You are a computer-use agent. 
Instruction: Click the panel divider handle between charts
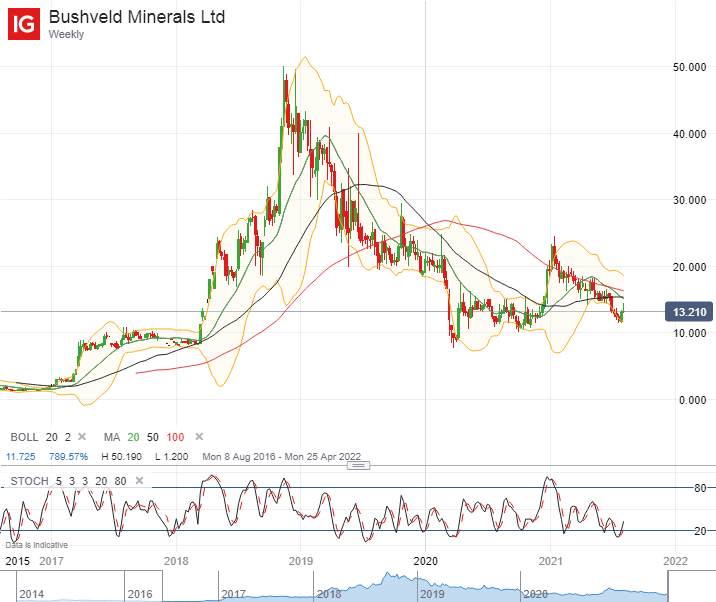tap(358, 465)
